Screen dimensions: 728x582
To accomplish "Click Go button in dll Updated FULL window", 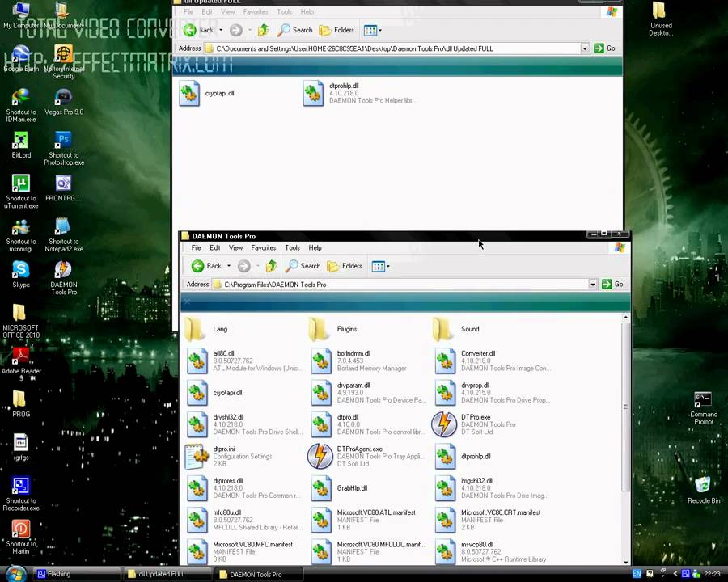I will 604,48.
